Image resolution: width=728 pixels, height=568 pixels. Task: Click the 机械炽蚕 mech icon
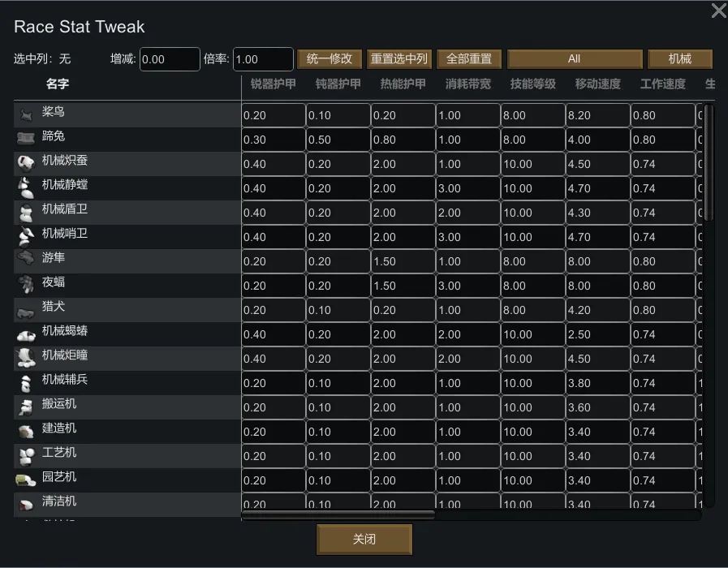25,163
